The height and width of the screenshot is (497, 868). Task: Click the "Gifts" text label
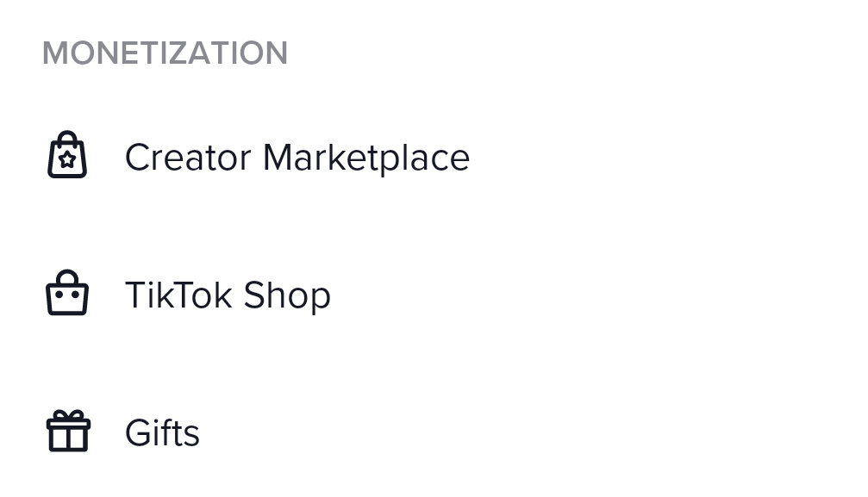tap(162, 432)
